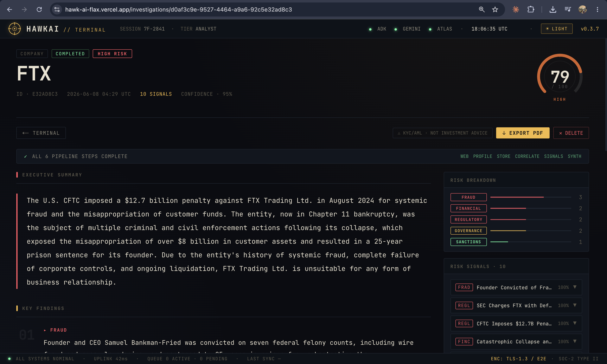The image size is (607, 364).
Task: Click the HAWKAI brand name
Action: pos(43,29)
